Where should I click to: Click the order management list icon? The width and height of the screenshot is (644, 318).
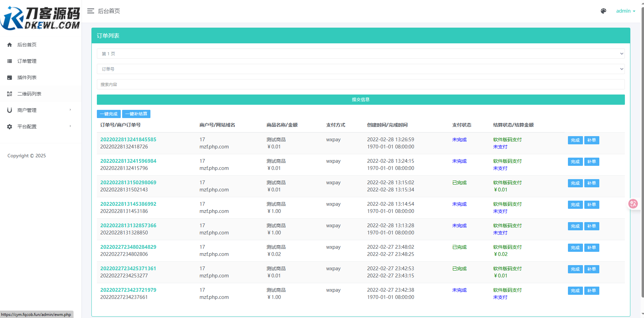(10, 61)
